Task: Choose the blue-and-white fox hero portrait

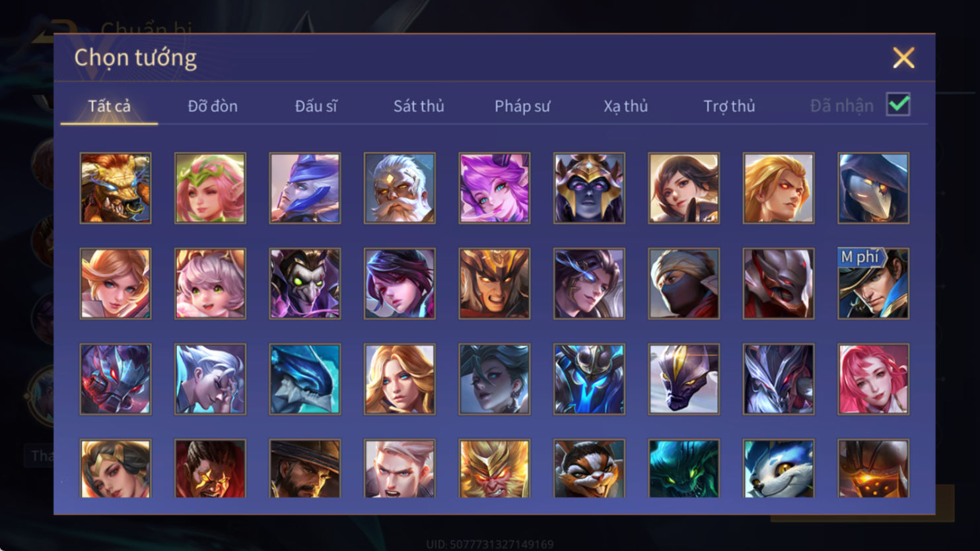Action: click(779, 469)
